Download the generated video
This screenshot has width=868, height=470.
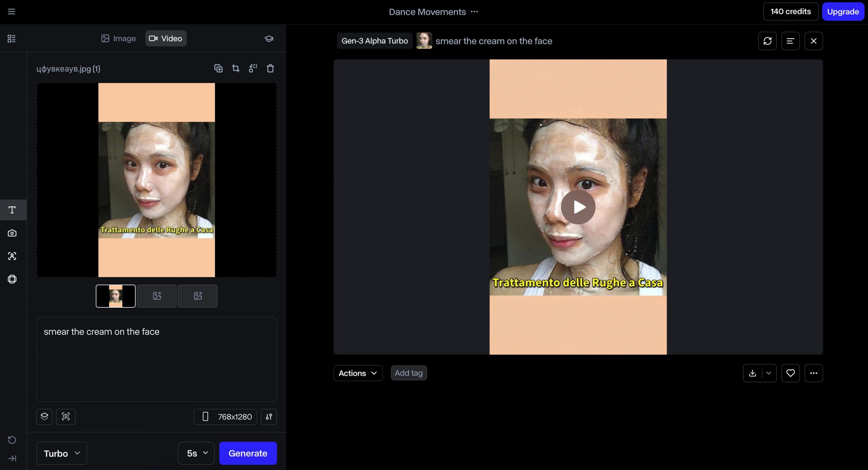[752, 373]
